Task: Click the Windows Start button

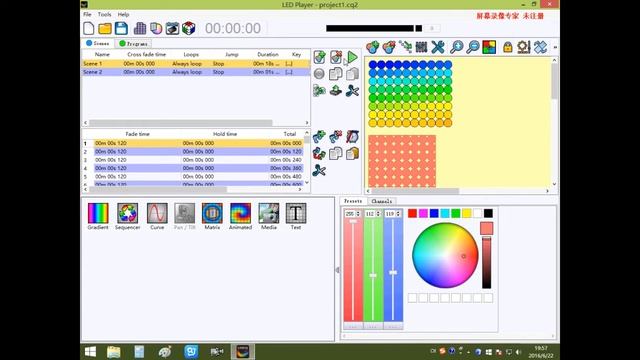Action: [90, 351]
